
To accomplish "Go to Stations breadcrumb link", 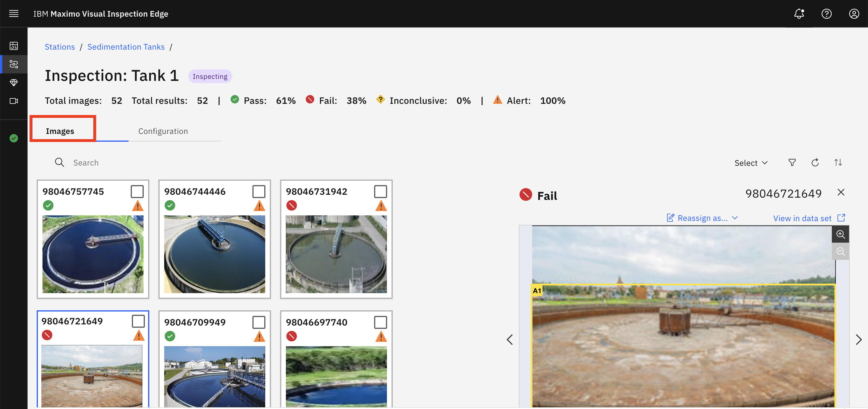I will pos(60,47).
